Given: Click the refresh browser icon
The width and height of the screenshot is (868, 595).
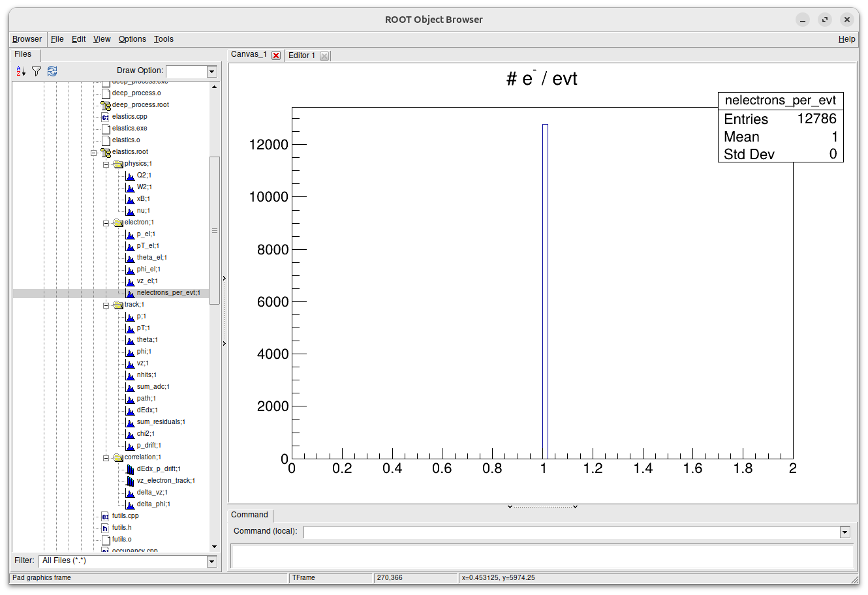Looking at the screenshot, I should coord(52,71).
